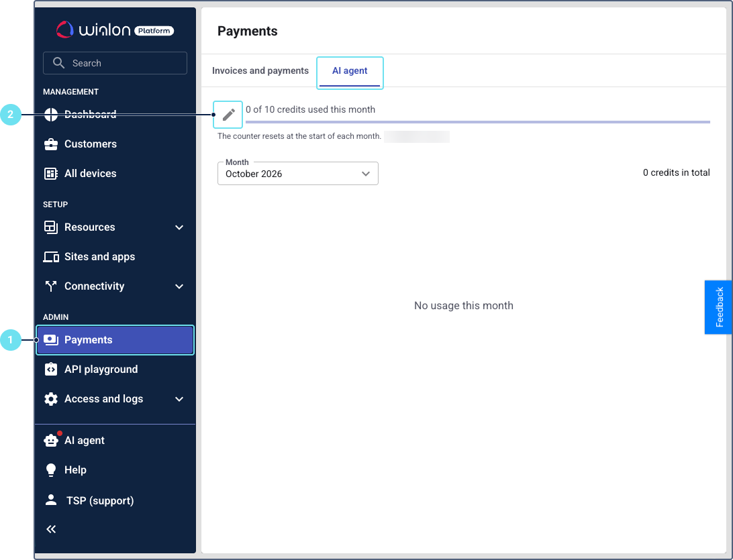
Task: Click 'No usage this month' message
Action: pyautogui.click(x=464, y=305)
